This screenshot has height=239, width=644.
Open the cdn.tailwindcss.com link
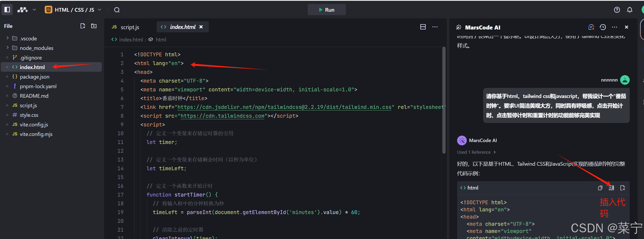(x=222, y=116)
